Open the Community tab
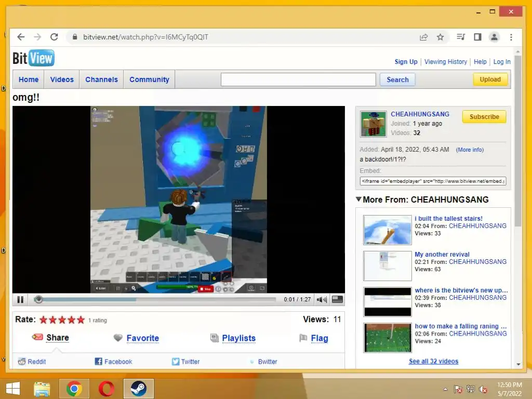The height and width of the screenshot is (399, 532). 149,79
